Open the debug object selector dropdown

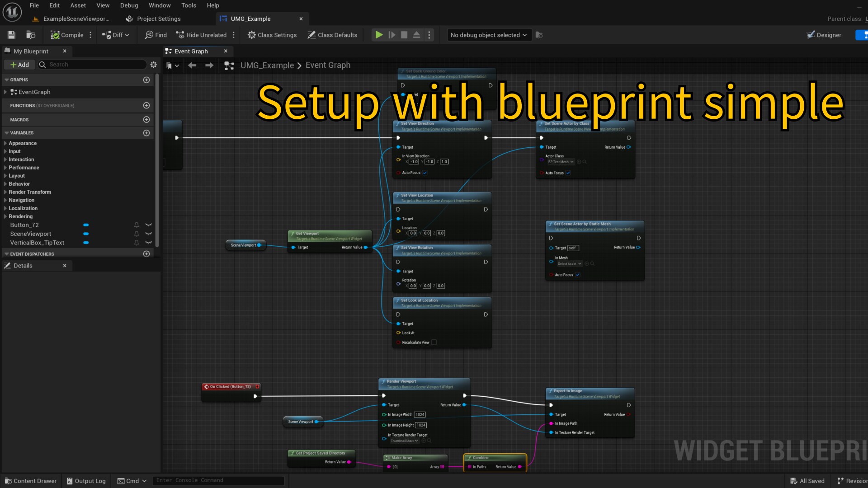(x=489, y=35)
